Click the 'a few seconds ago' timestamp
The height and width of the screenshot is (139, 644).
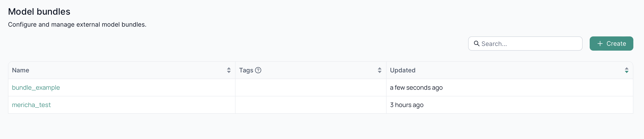pos(416,88)
